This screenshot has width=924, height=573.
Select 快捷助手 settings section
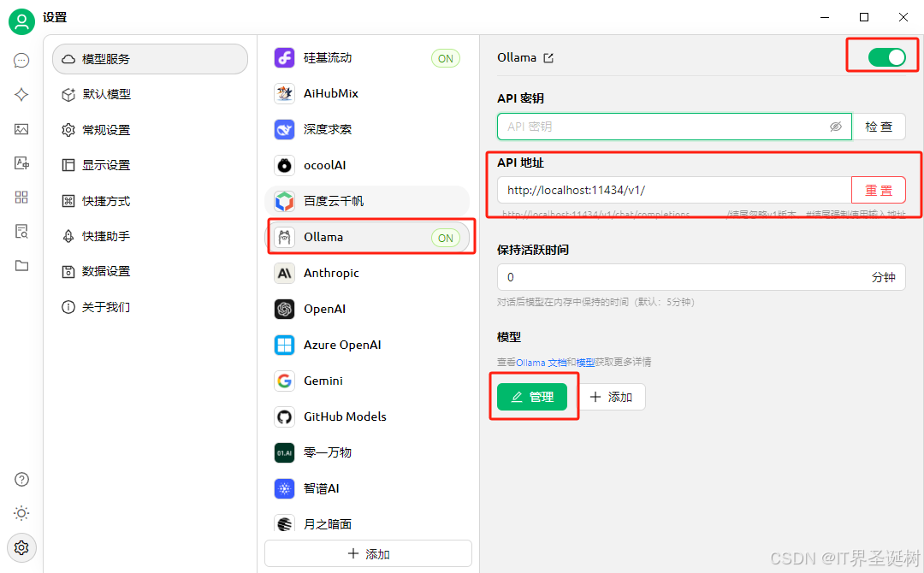(x=151, y=236)
